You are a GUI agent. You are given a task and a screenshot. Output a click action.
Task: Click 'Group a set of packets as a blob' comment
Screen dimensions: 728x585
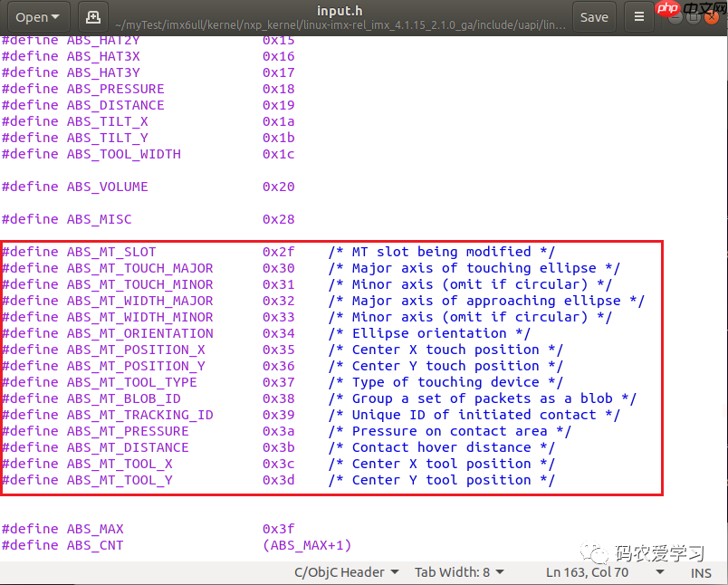[x=483, y=398]
